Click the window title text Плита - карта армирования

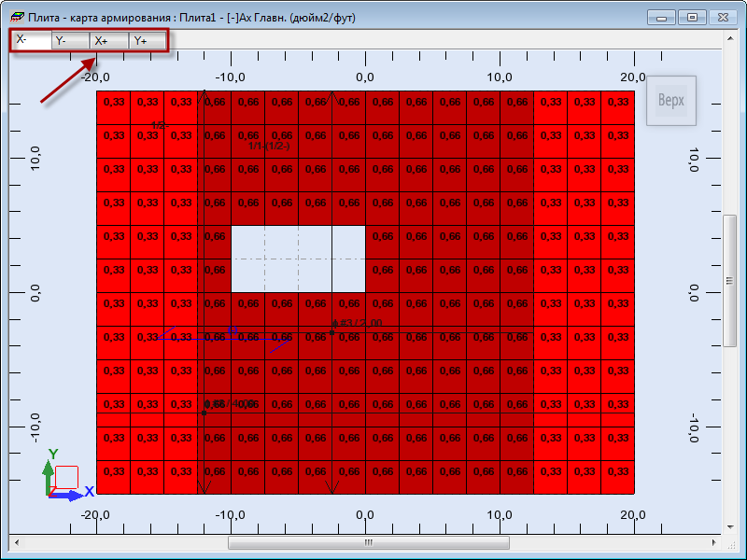pos(99,18)
